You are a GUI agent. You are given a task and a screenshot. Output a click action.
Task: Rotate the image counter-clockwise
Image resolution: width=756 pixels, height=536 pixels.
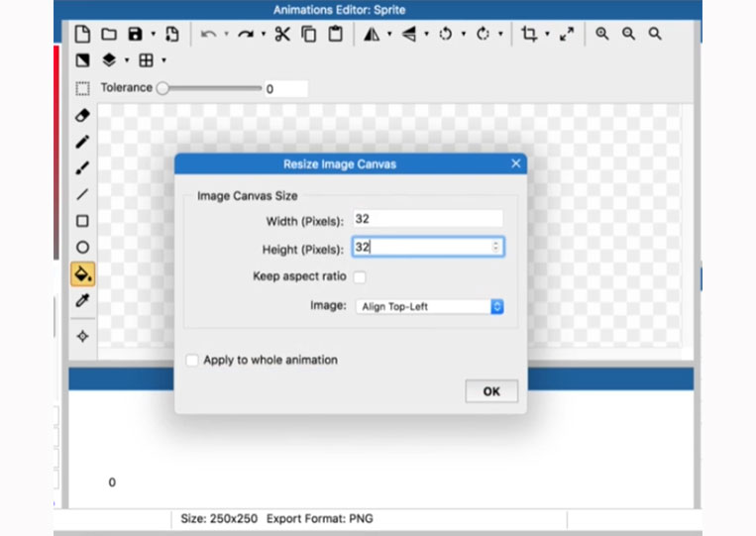click(x=446, y=35)
